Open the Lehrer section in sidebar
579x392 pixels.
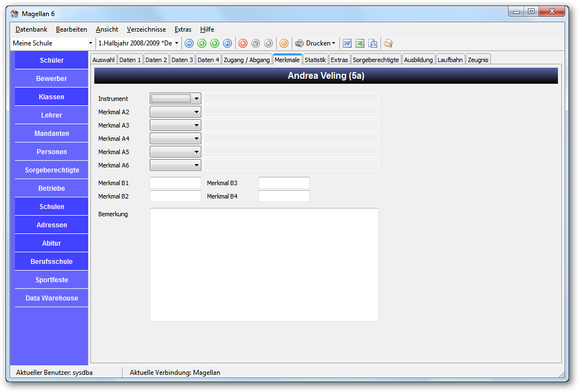click(x=52, y=115)
